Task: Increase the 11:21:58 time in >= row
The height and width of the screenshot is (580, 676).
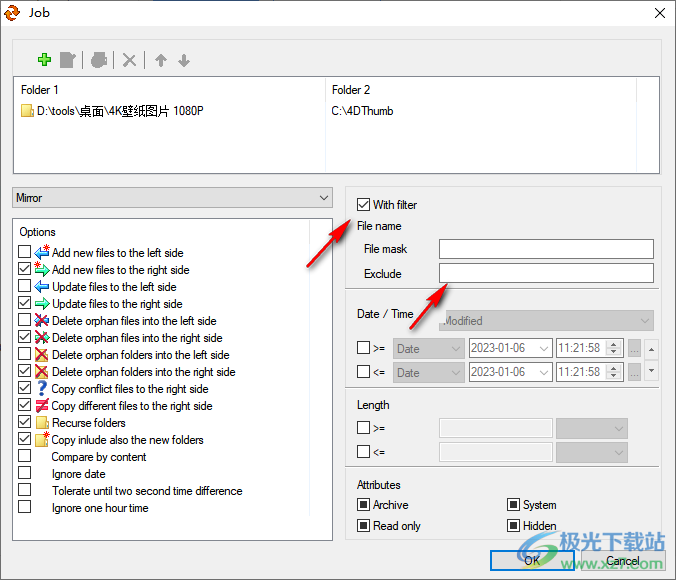Action: pyautogui.click(x=613, y=344)
